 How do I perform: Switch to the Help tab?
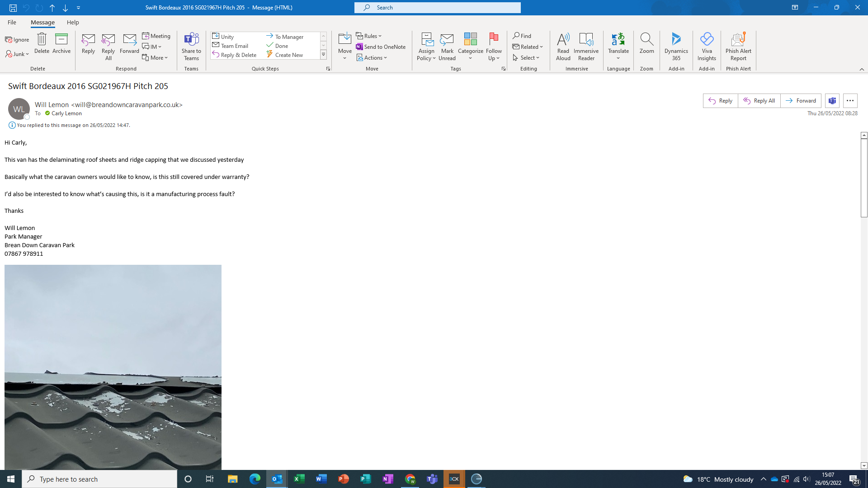73,22
